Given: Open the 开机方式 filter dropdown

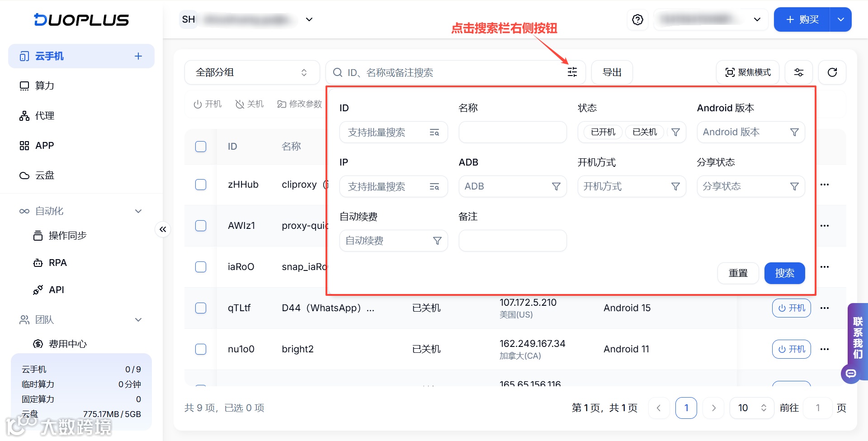Looking at the screenshot, I should [x=632, y=186].
